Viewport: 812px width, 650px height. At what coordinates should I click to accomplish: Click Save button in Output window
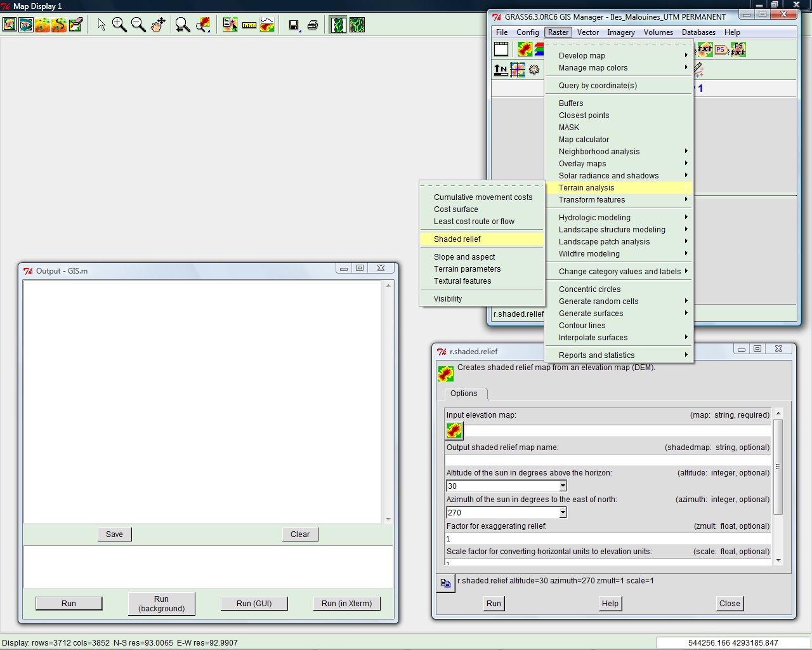click(115, 534)
